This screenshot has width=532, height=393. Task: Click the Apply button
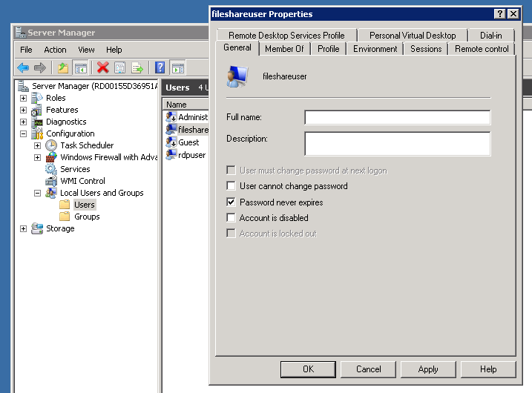(x=428, y=369)
